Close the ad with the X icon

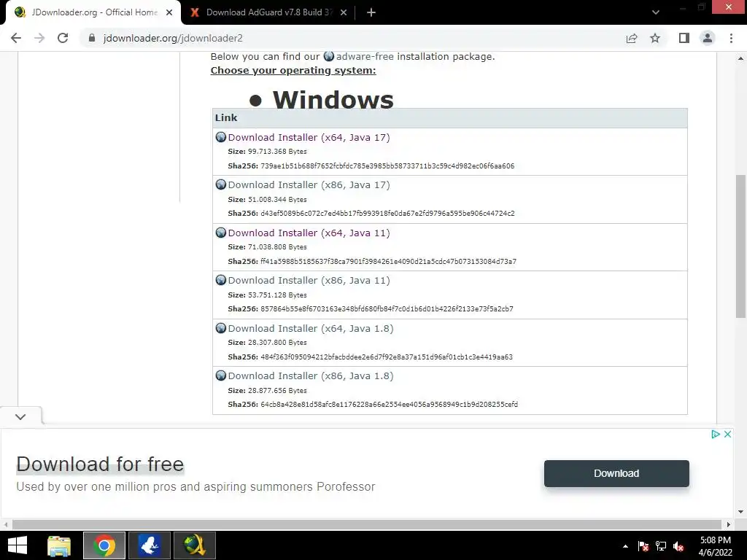point(727,435)
